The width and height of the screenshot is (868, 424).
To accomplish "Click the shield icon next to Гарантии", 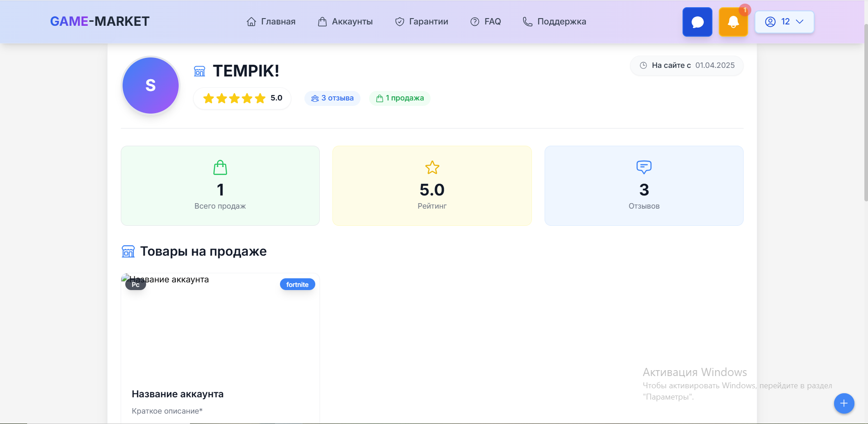I will (399, 22).
